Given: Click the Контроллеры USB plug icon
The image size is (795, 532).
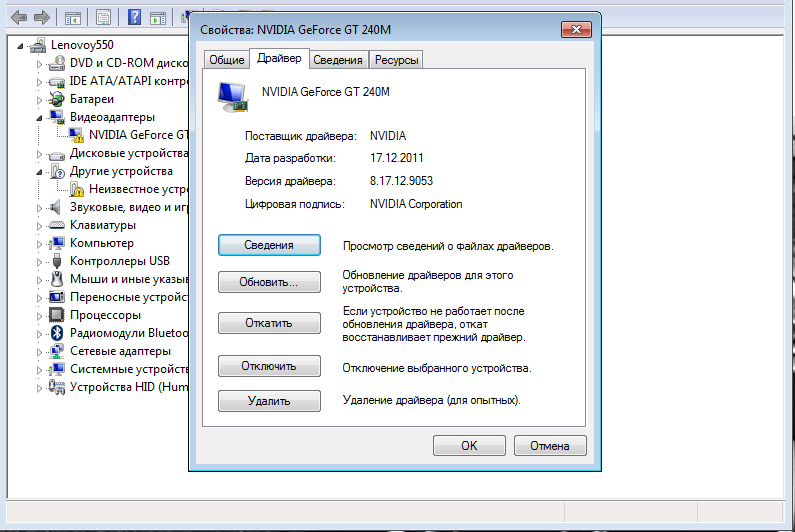Looking at the screenshot, I should pos(57,261).
